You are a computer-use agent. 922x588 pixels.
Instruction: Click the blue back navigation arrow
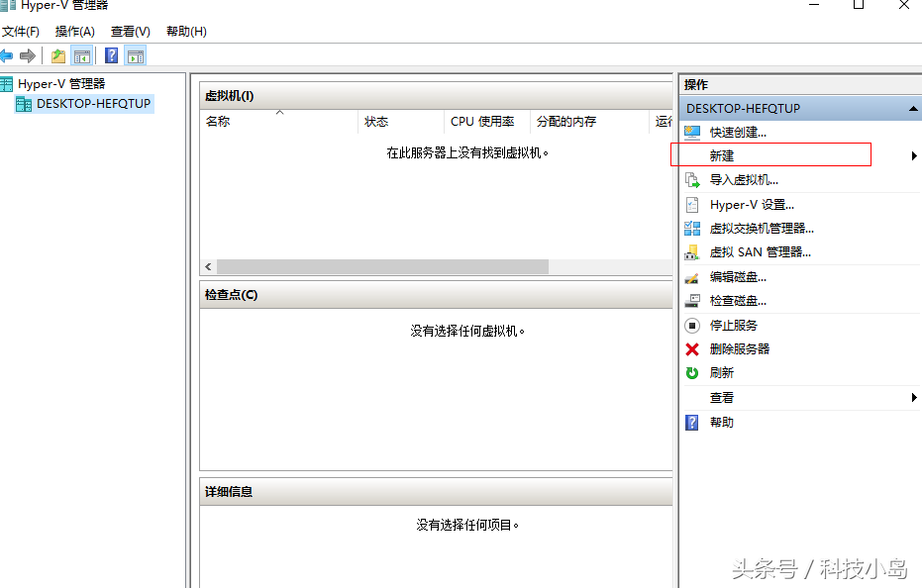pos(10,55)
